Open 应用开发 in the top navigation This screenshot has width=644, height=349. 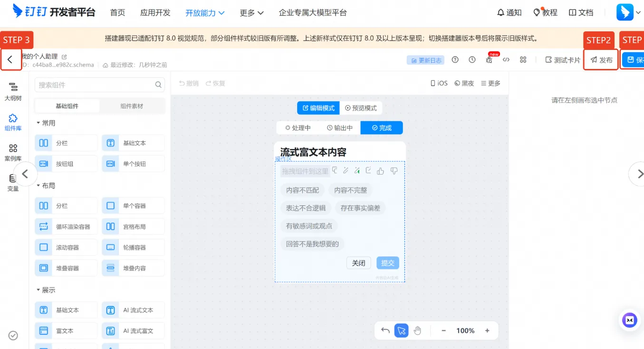[x=155, y=13]
